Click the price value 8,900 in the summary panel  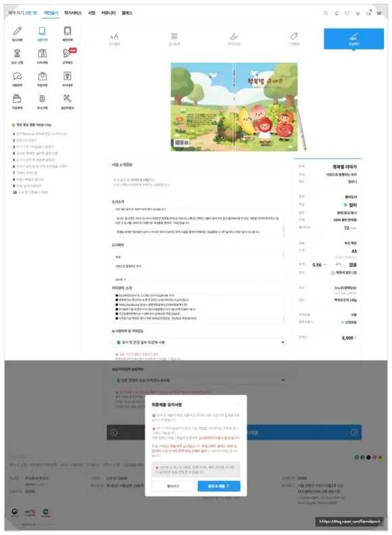point(347,338)
